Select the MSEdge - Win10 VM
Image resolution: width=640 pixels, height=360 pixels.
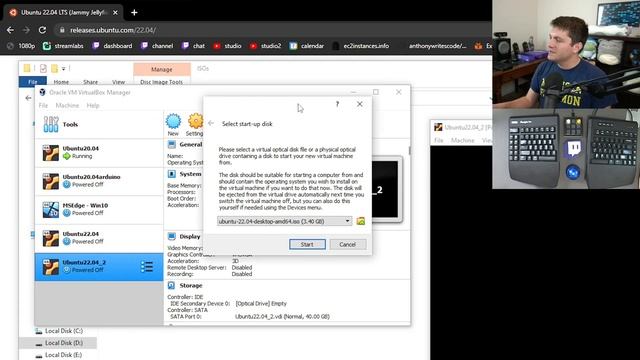tap(99, 210)
